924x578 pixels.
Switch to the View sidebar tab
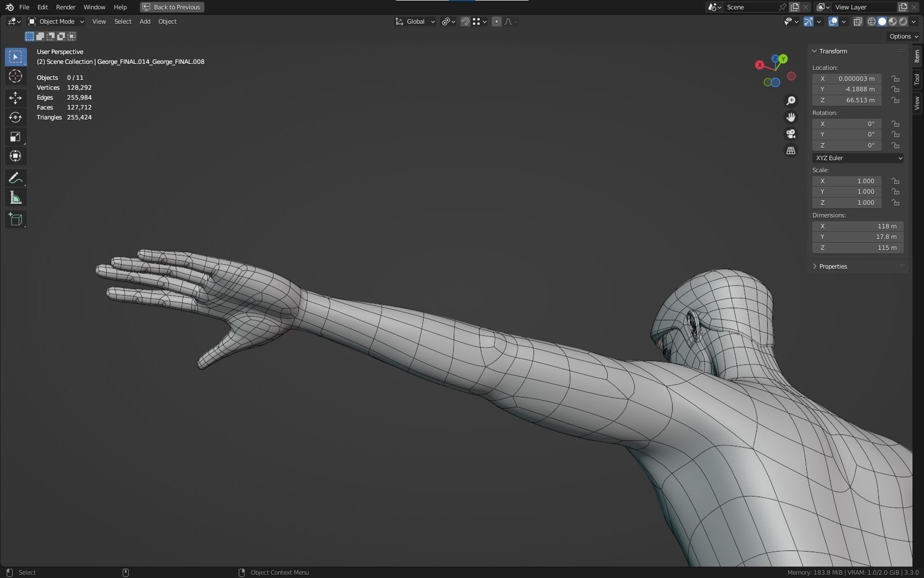(917, 103)
